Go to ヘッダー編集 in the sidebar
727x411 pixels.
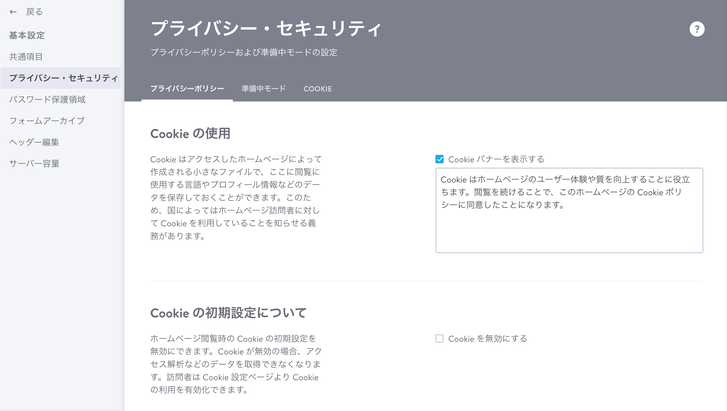tap(34, 142)
